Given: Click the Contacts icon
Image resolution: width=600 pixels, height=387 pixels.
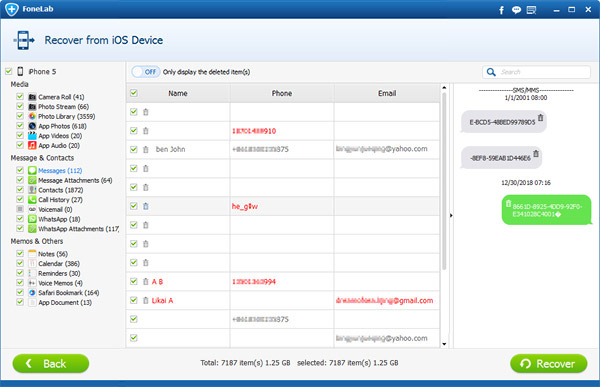Looking at the screenshot, I should pos(32,190).
